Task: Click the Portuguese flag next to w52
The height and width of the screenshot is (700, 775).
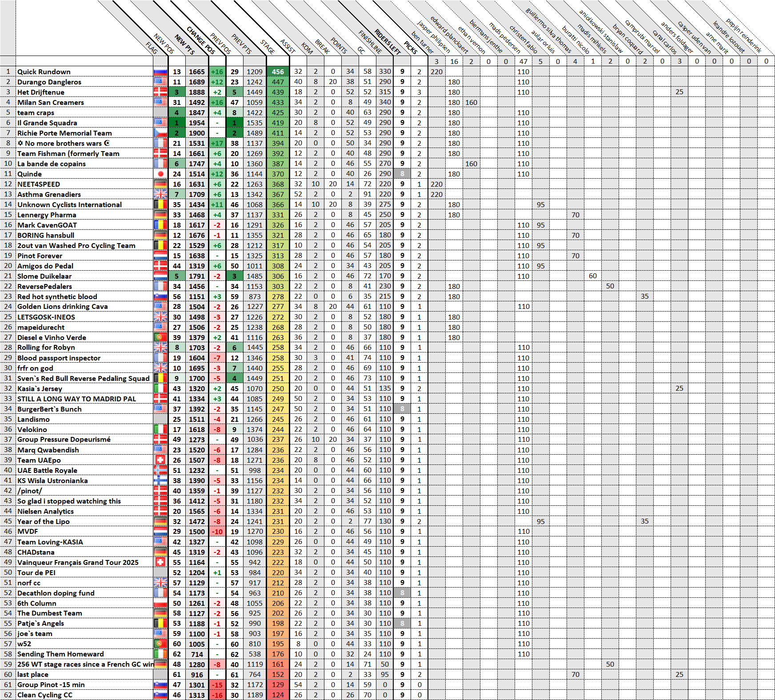Action: 160,644
